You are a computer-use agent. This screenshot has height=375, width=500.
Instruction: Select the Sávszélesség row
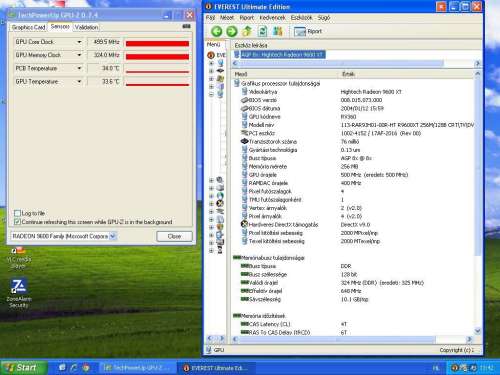pyautogui.click(x=353, y=299)
